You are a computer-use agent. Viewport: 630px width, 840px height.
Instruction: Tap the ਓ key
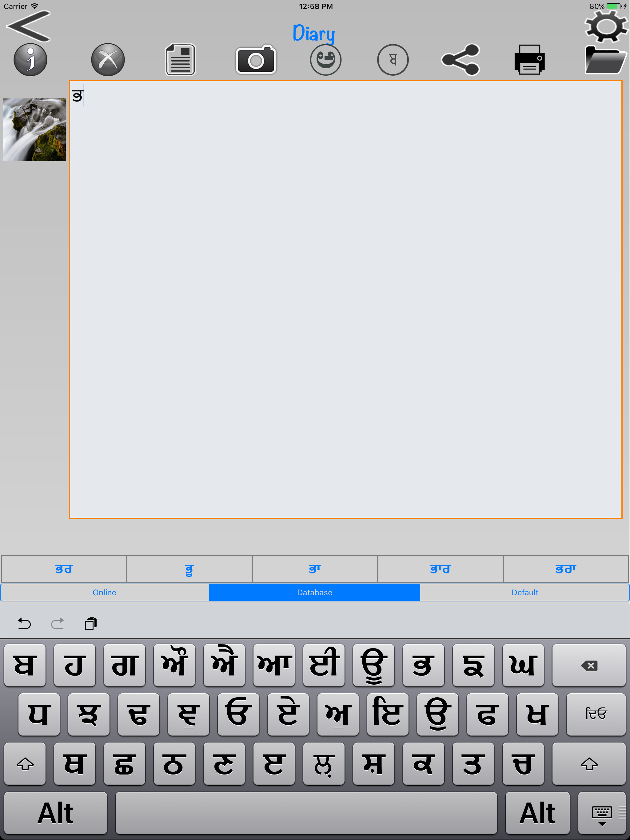coord(238,715)
